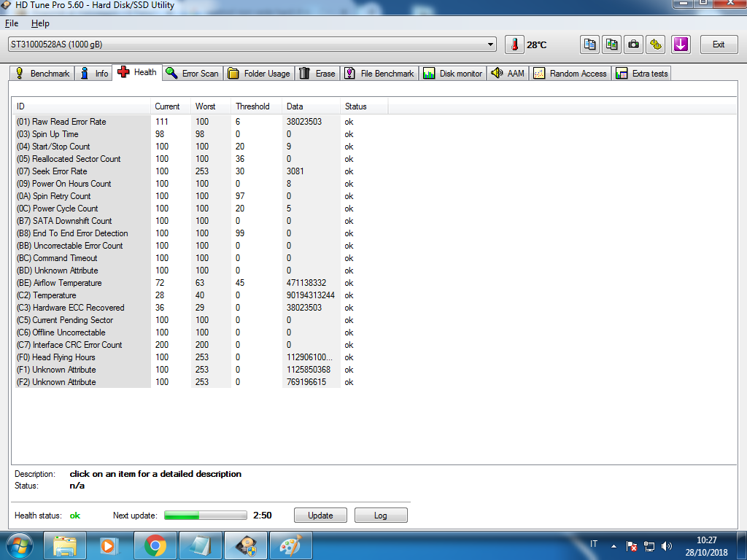747x560 pixels.
Task: Switch to the Error Scan tab
Action: click(192, 74)
